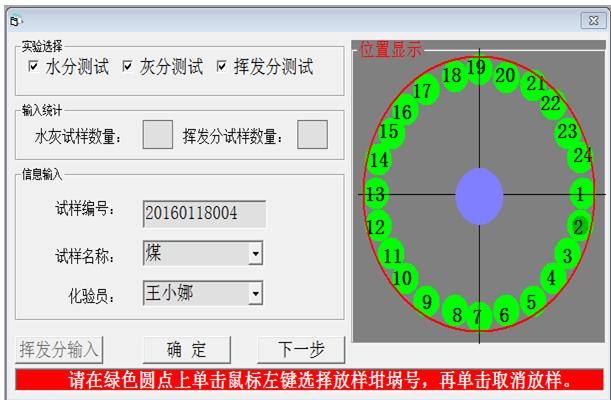Click the 挥发分试样数量 label
Viewport: 611px width, 400px height.
233,137
